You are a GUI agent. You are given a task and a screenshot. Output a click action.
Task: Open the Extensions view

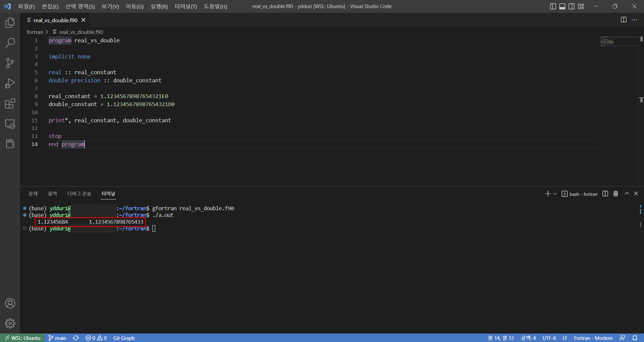point(10,104)
